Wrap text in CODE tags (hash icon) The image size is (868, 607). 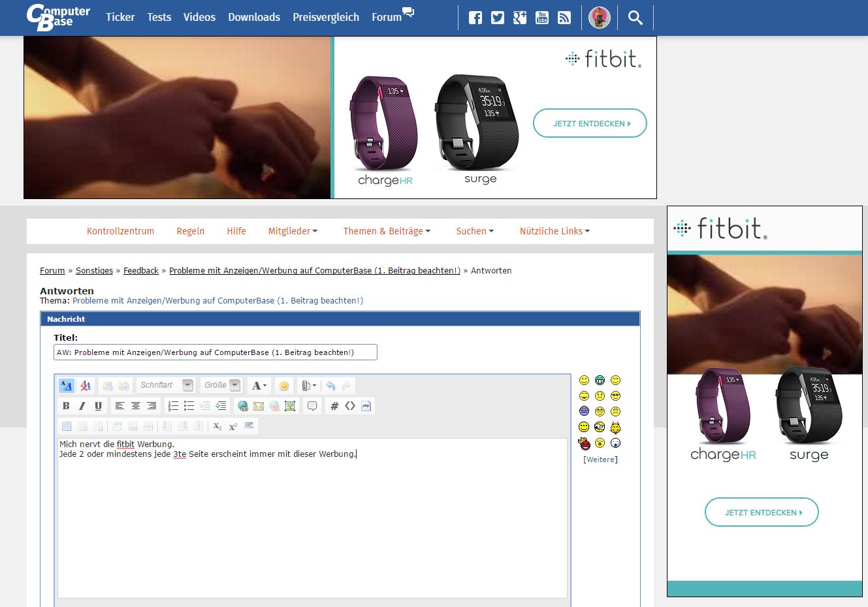(334, 406)
